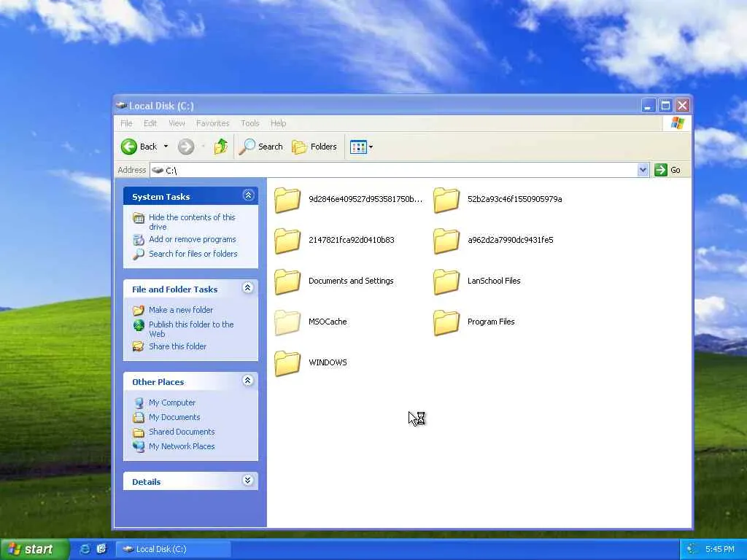Click the second Quick Launch icon beside Internet Explorer
This screenshot has width=747, height=560.
coord(101,549)
